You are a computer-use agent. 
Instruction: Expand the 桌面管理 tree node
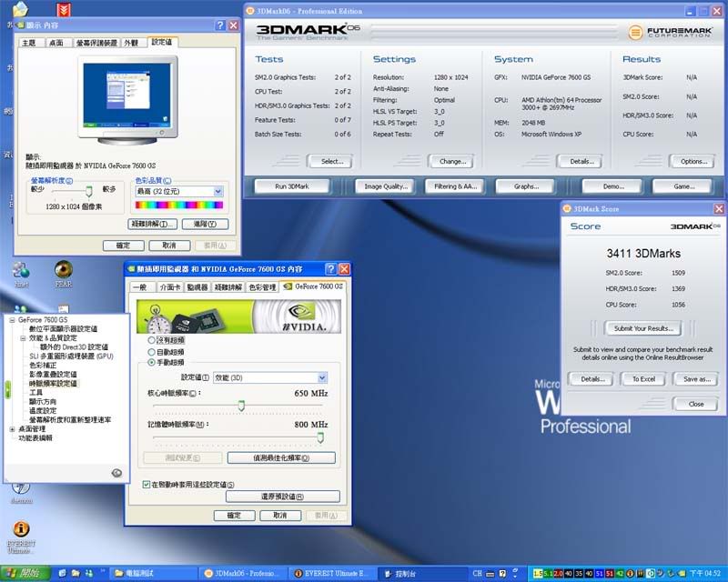pyautogui.click(x=12, y=429)
